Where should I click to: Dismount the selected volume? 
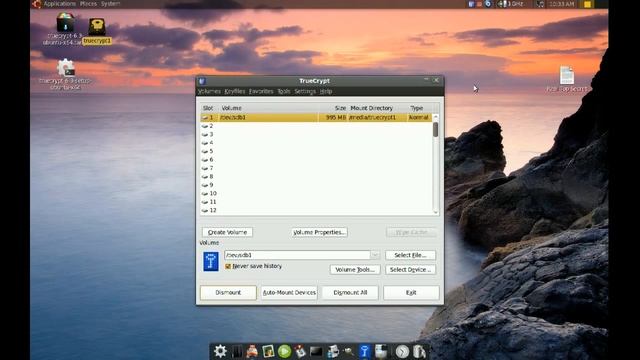tap(228, 293)
